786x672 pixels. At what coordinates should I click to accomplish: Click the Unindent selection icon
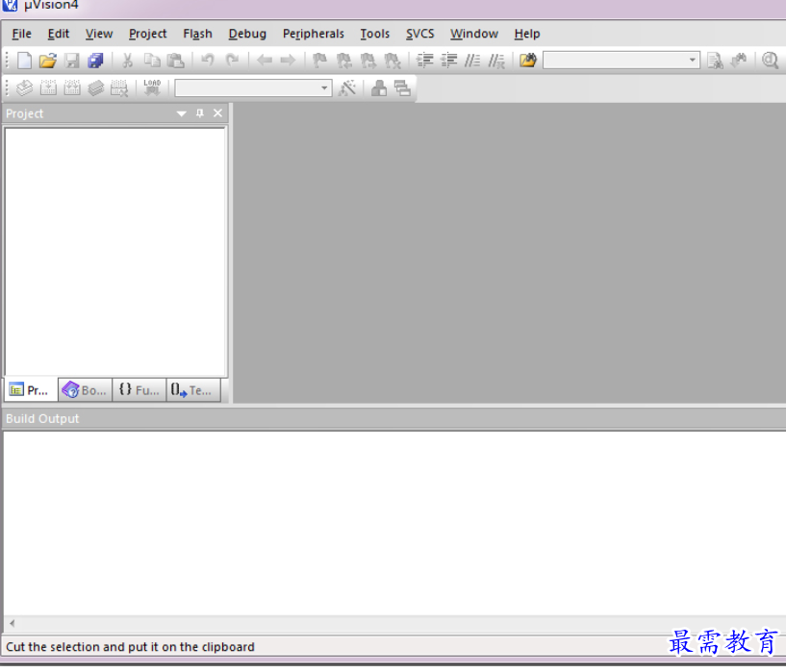pyautogui.click(x=448, y=61)
